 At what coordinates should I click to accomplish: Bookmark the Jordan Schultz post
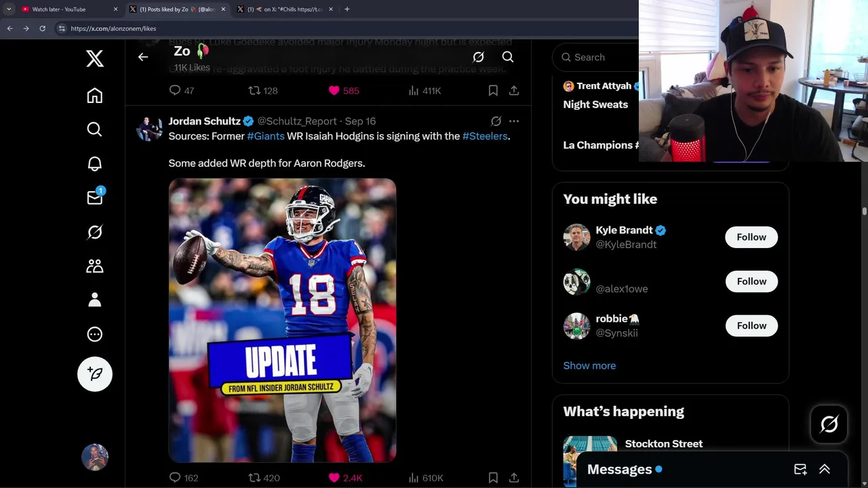coord(493,478)
